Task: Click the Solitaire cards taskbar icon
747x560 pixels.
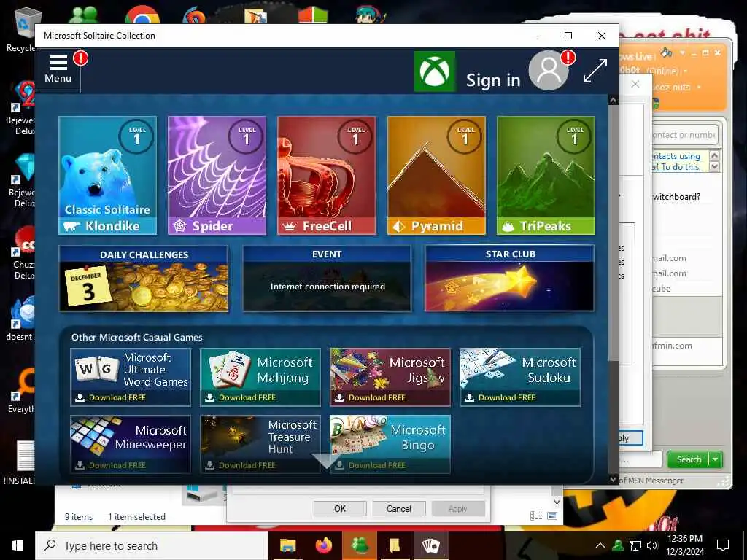Action: [430, 545]
